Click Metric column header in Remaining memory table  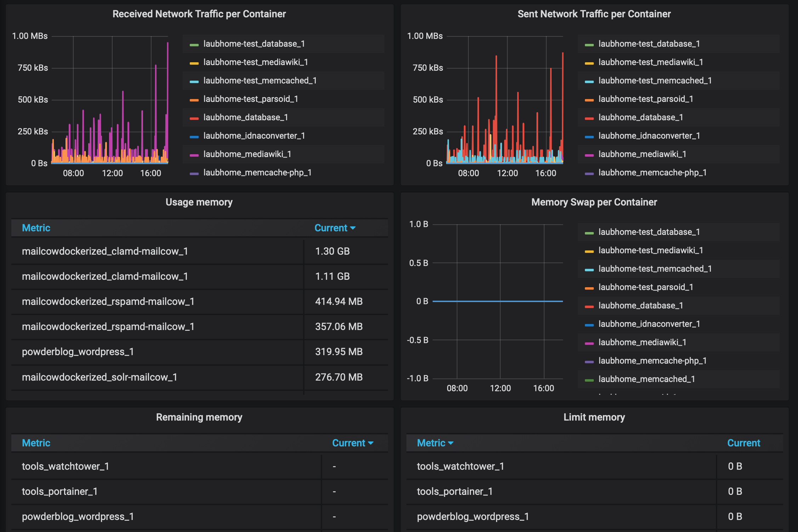click(36, 443)
